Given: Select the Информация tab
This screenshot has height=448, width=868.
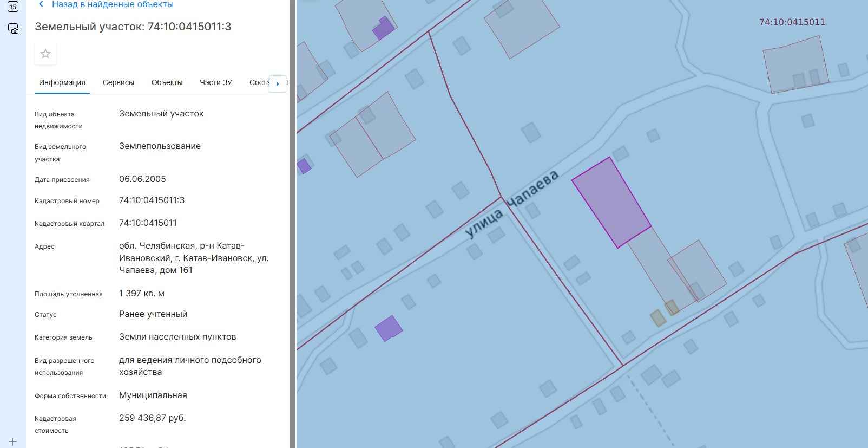Looking at the screenshot, I should (x=62, y=82).
